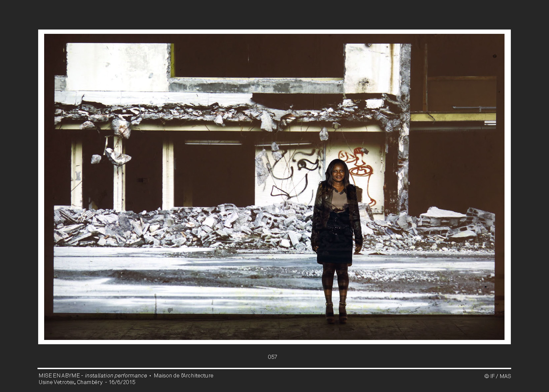The height and width of the screenshot is (392, 549).
Task: Select the MISE EN ABYME title text
Action: (x=59, y=375)
